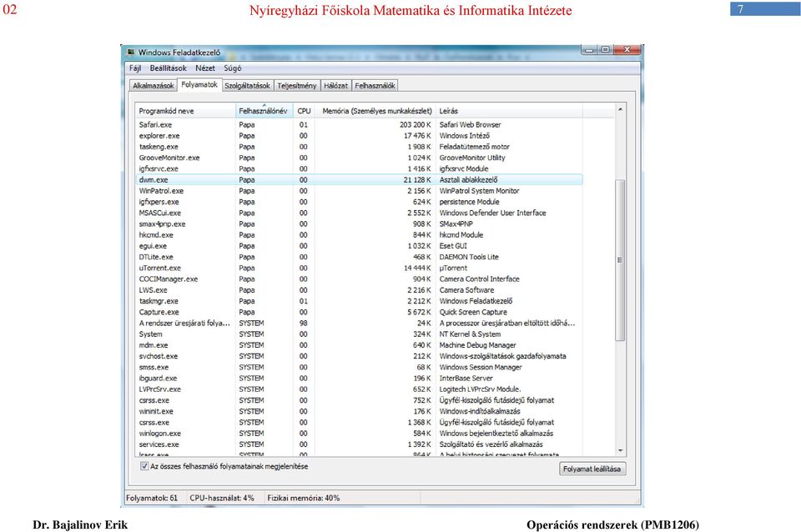This screenshot has width=801, height=532.
Task: Select the Folyamatok tab
Action: click(199, 85)
